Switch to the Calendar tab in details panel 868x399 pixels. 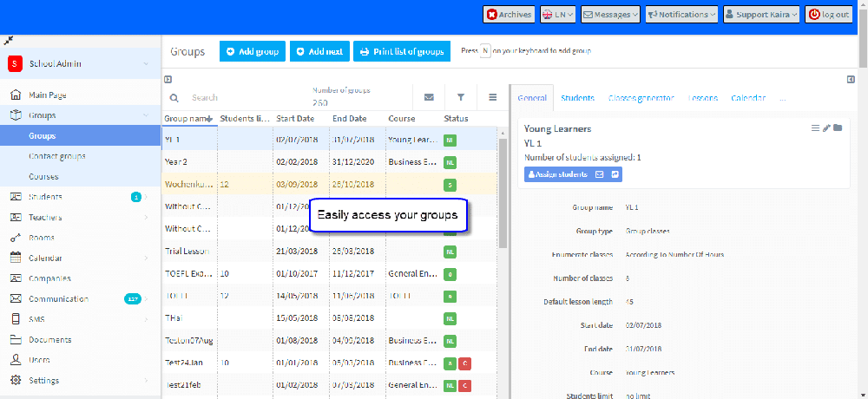point(748,98)
